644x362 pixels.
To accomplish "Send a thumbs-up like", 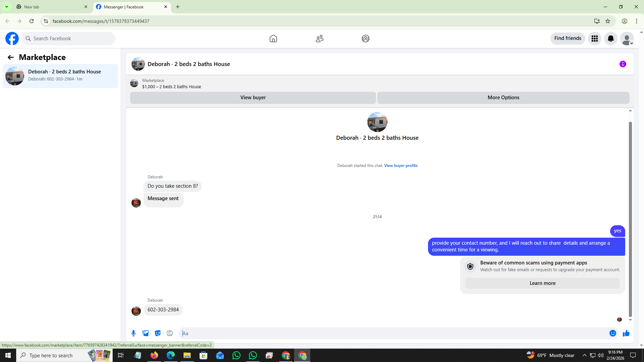I will point(626,333).
